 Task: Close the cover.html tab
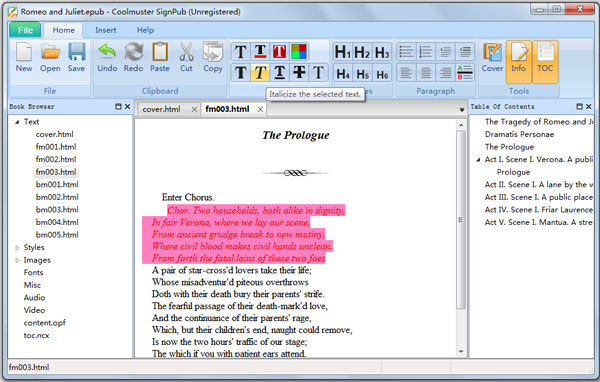coord(194,109)
